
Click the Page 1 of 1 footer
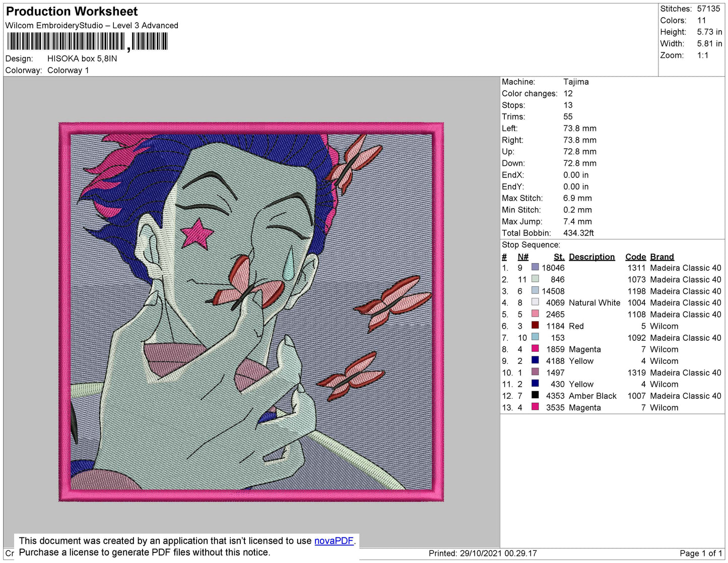pyautogui.click(x=701, y=553)
